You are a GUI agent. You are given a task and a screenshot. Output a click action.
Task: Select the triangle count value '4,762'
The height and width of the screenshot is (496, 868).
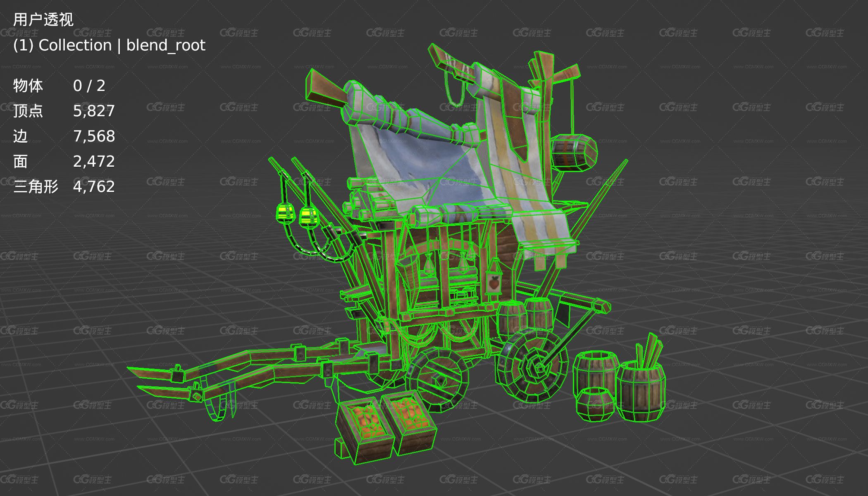94,187
